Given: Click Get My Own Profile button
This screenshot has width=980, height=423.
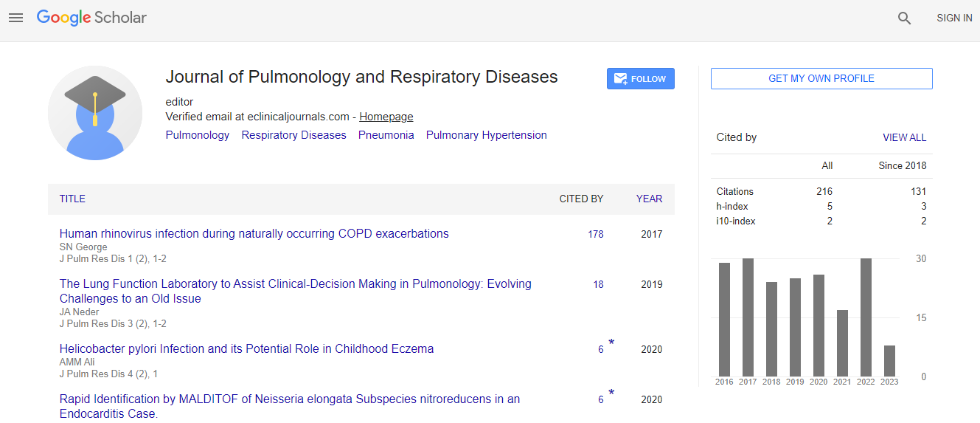Looking at the screenshot, I should click(821, 79).
